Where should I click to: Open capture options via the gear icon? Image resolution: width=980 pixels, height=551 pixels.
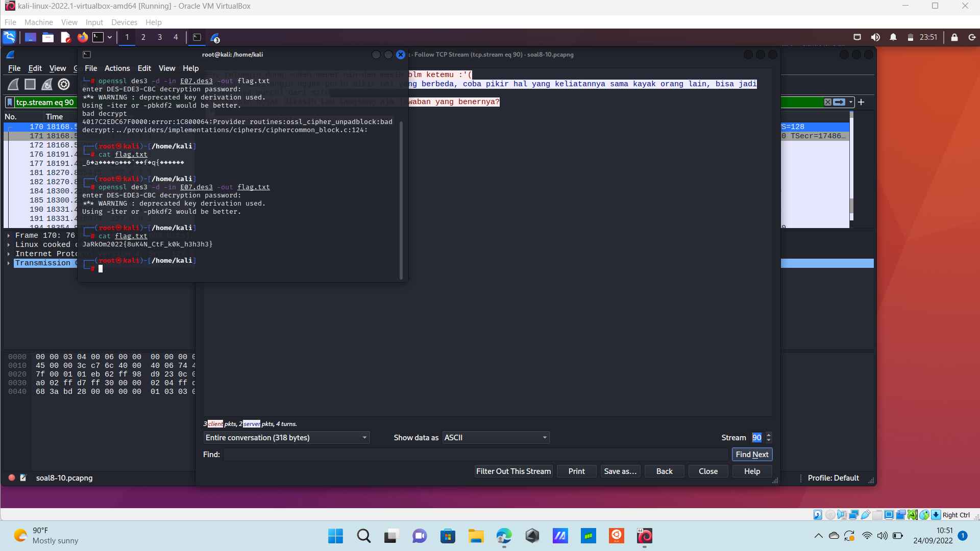pos(63,84)
